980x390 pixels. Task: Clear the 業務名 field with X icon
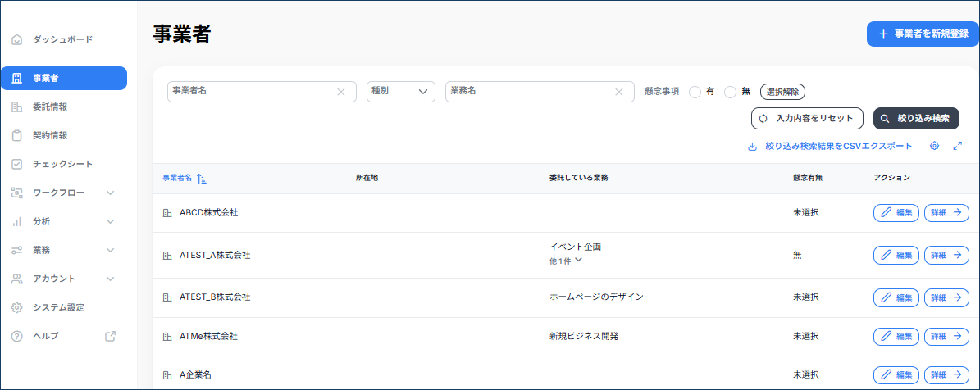tap(618, 92)
